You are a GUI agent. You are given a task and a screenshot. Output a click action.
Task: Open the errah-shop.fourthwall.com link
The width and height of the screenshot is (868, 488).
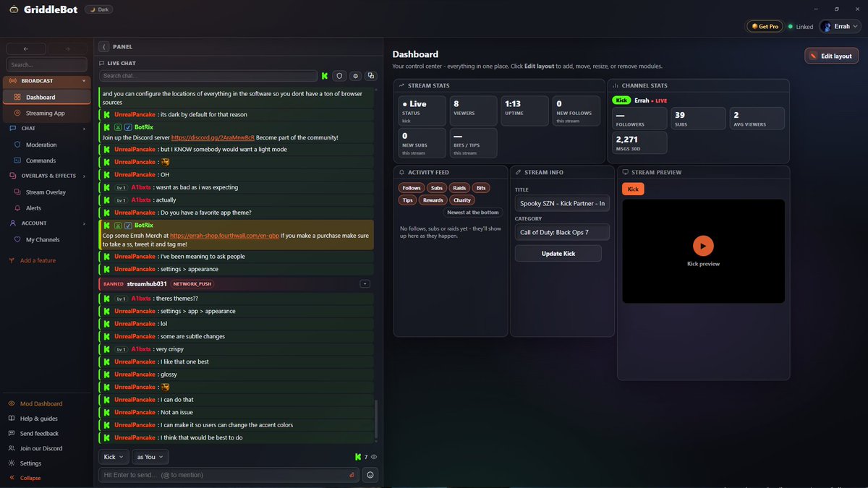click(x=224, y=236)
